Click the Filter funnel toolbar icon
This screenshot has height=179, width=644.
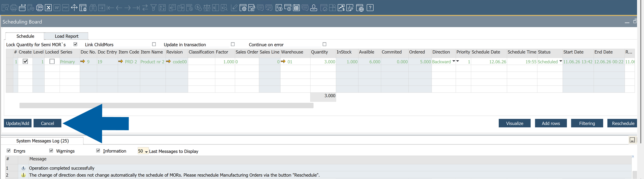pyautogui.click(x=154, y=8)
